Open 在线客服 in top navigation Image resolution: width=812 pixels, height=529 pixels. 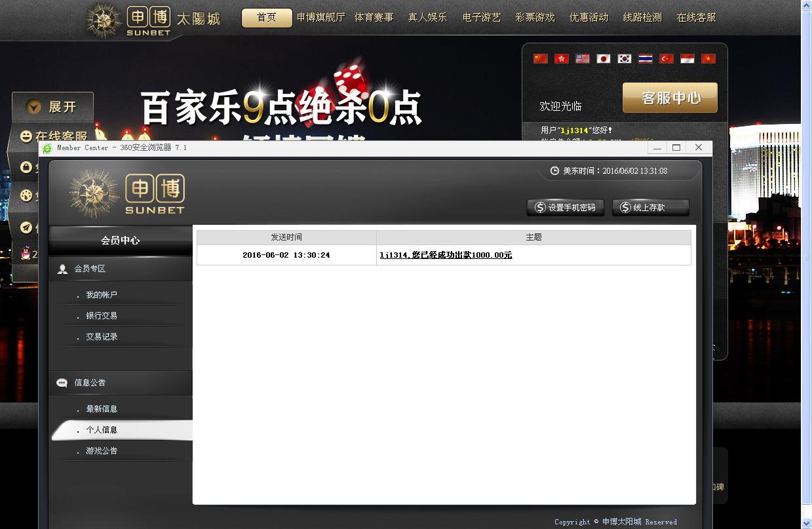tap(696, 18)
